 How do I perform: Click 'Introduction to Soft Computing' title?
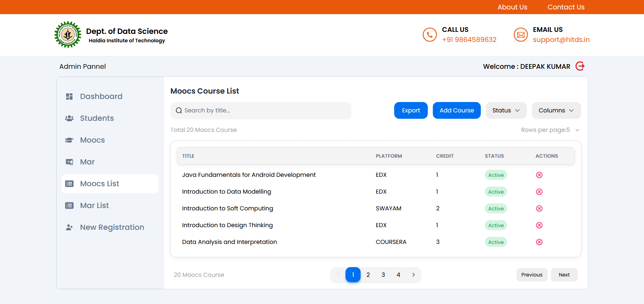228,208
